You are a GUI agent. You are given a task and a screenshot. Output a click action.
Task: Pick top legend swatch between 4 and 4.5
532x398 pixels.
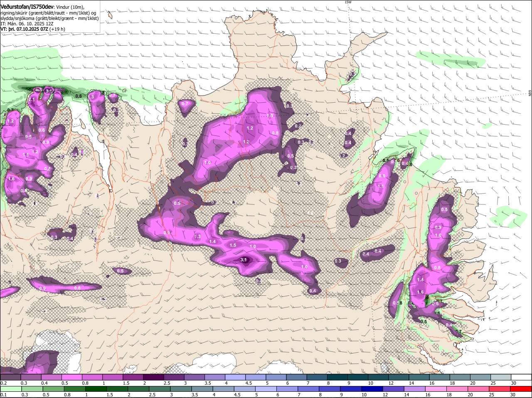(235, 377)
